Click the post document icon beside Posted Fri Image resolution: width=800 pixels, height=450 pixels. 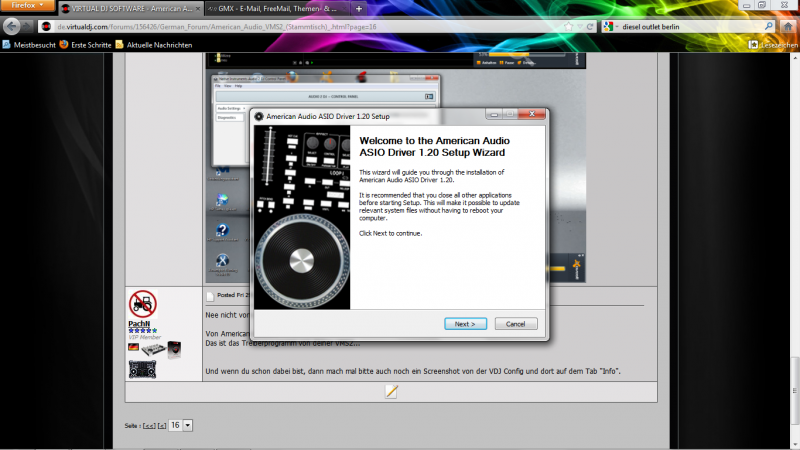click(210, 296)
